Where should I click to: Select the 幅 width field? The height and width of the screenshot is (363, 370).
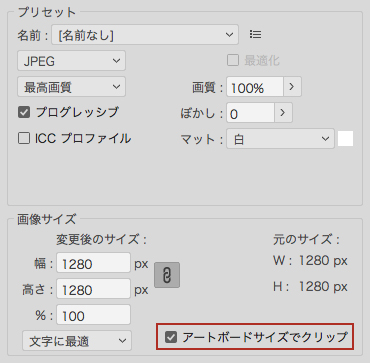pyautogui.click(x=93, y=263)
